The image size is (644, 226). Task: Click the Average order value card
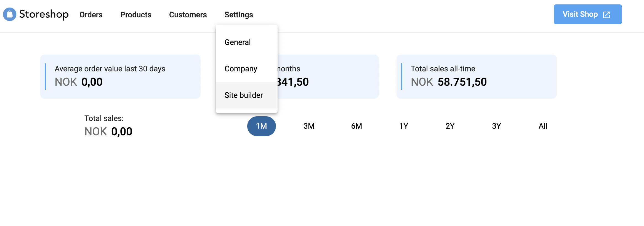[120, 76]
